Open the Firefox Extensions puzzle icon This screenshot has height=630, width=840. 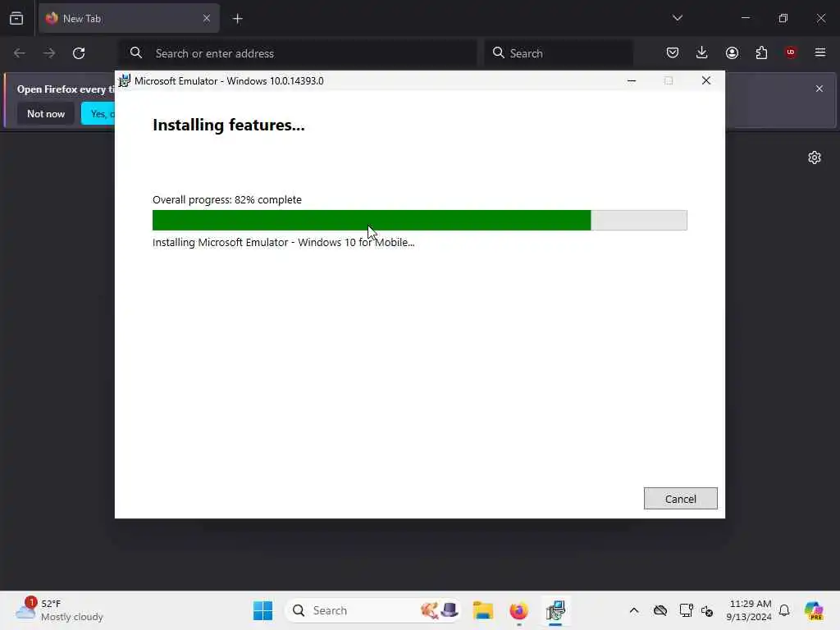pyautogui.click(x=761, y=52)
